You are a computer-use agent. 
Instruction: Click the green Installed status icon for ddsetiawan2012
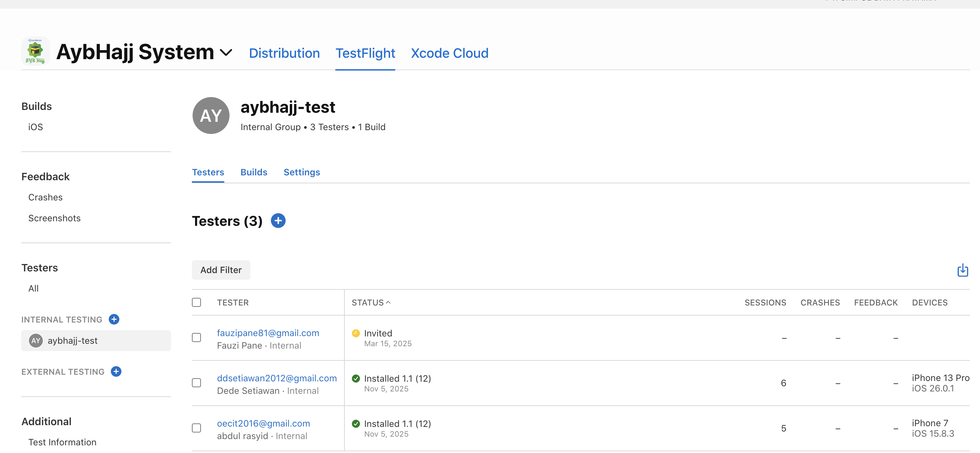356,378
